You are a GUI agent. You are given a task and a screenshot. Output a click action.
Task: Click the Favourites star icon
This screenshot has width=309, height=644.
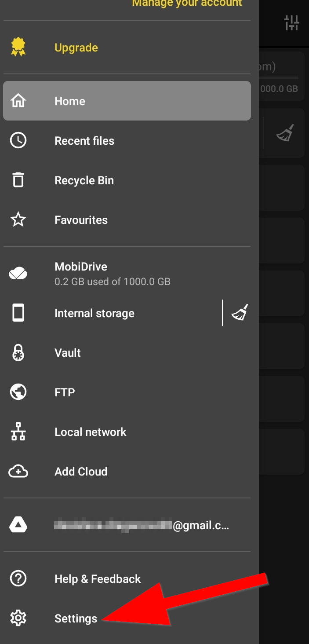[18, 220]
